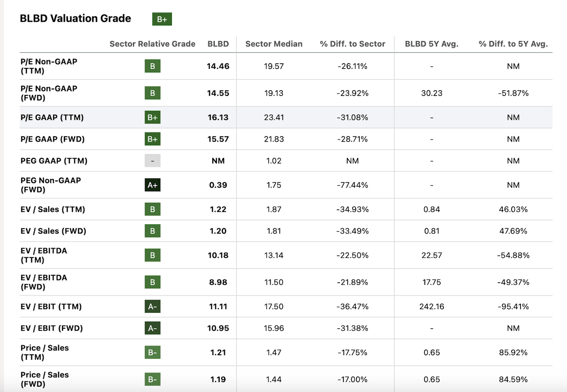The width and height of the screenshot is (567, 392).
Task: Select the BLBD value 0.39
Action: pos(218,185)
